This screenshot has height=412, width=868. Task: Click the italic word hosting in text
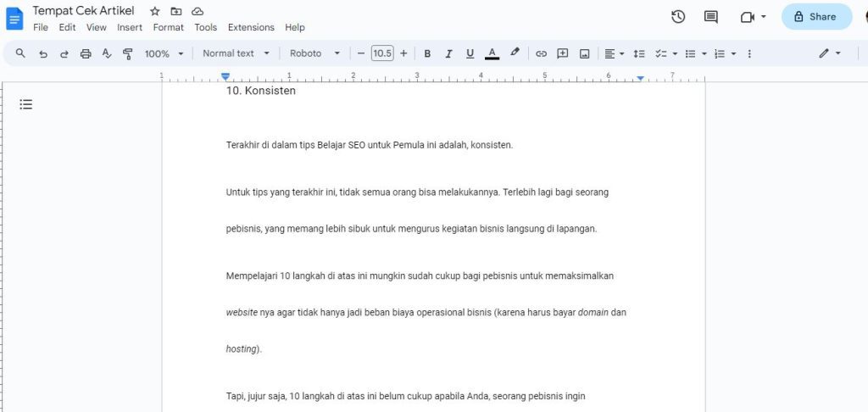[241, 349]
